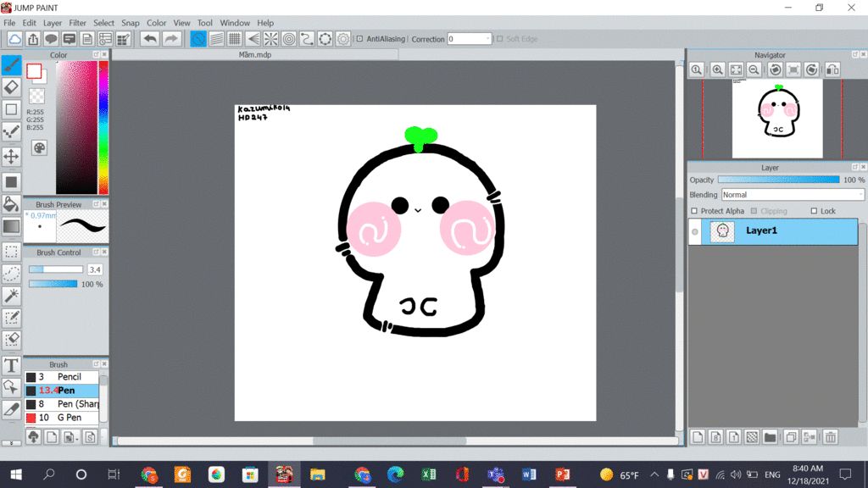Reset zoom to 100% in Navigator
The width and height of the screenshot is (868, 488).
697,69
